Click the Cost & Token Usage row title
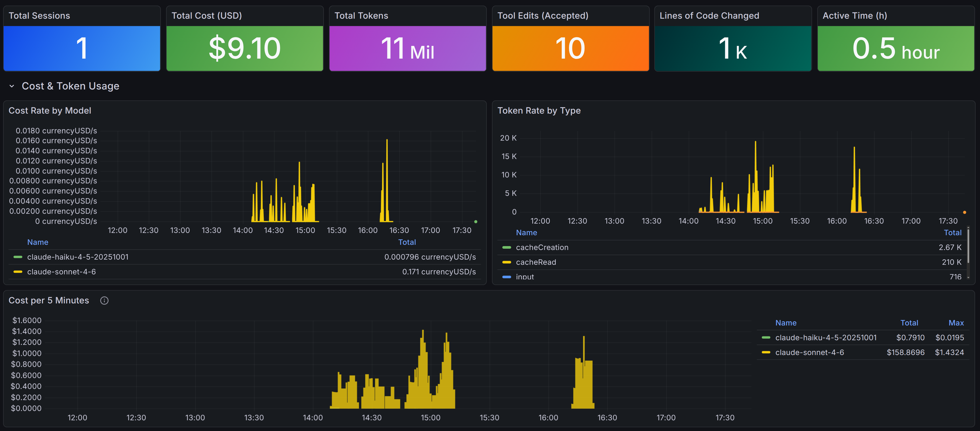This screenshot has height=431, width=980. pos(70,86)
